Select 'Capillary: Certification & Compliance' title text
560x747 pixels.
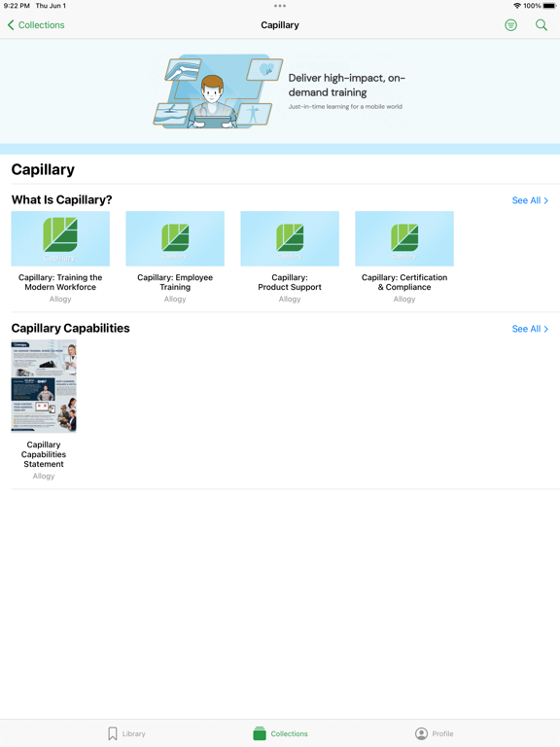(404, 282)
